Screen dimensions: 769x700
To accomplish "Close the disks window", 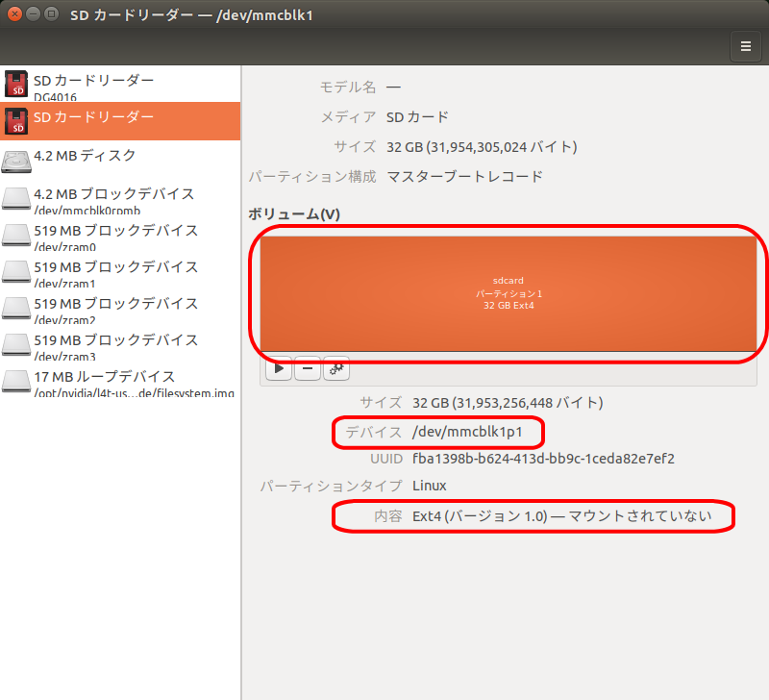I will pyautogui.click(x=14, y=14).
